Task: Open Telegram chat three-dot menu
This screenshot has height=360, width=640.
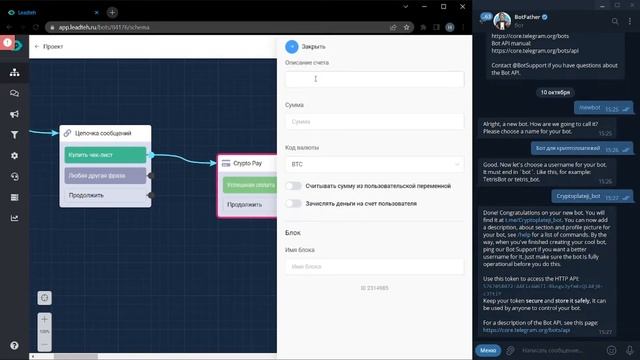Action: [x=630, y=21]
